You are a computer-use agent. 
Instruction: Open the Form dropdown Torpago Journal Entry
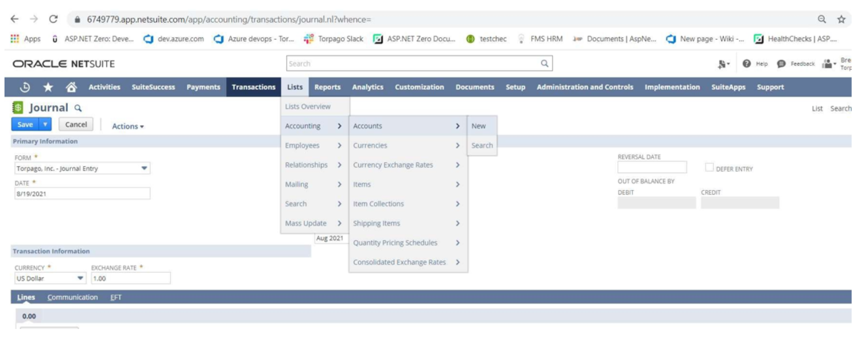pyautogui.click(x=82, y=168)
